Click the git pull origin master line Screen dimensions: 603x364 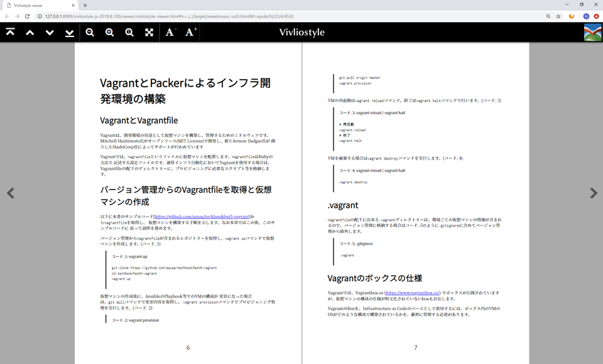(x=359, y=78)
